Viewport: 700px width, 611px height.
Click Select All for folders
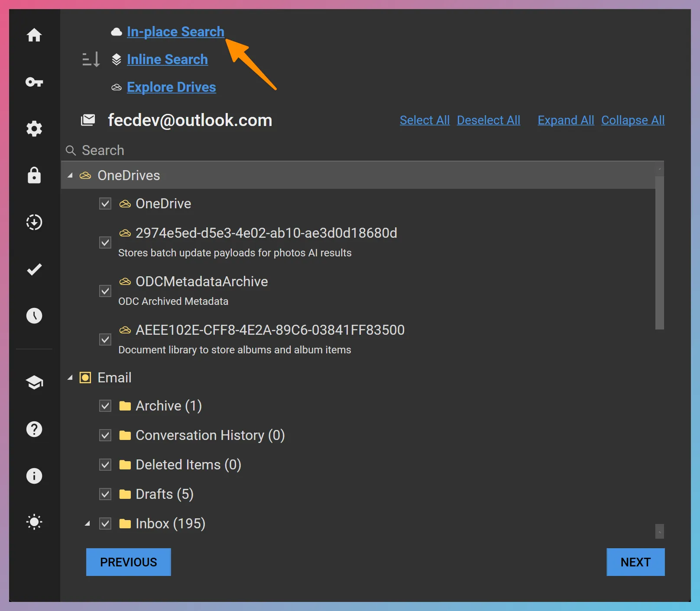(425, 120)
